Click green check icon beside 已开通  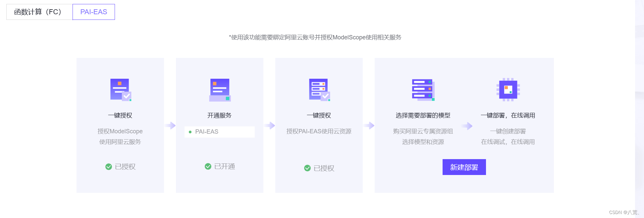tap(208, 166)
